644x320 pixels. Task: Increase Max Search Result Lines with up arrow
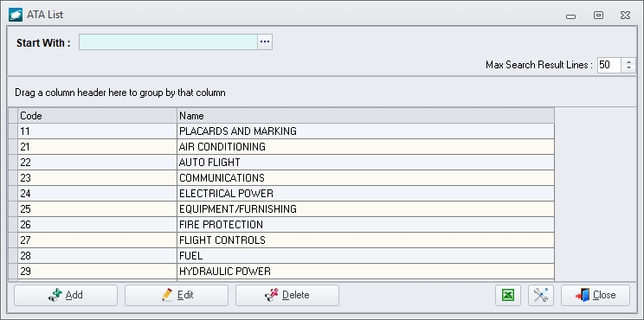628,61
